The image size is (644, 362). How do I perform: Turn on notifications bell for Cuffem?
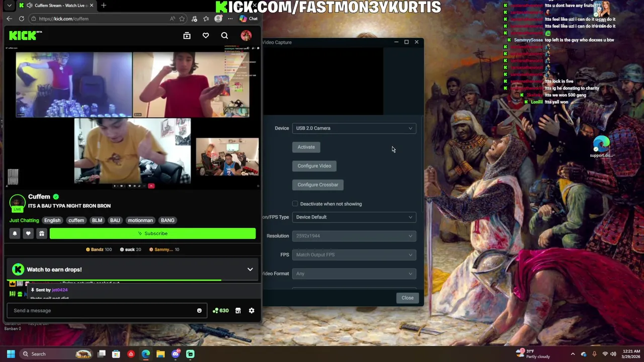tap(15, 233)
